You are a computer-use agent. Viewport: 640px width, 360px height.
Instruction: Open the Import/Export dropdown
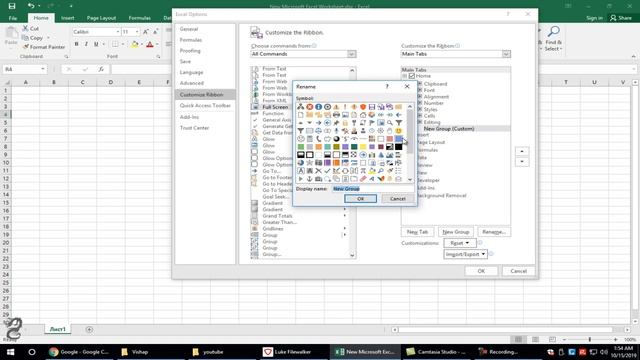pos(465,254)
